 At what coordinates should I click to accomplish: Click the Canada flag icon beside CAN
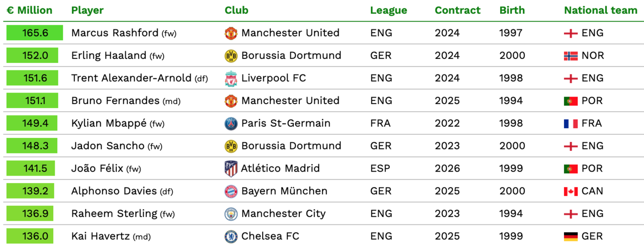pos(571,192)
